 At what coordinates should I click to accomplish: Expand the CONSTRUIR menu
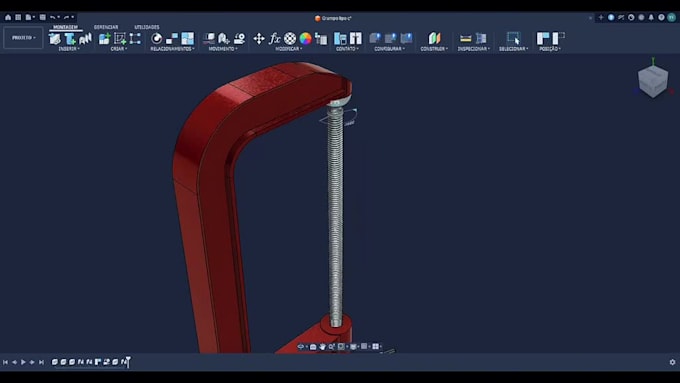tap(434, 49)
